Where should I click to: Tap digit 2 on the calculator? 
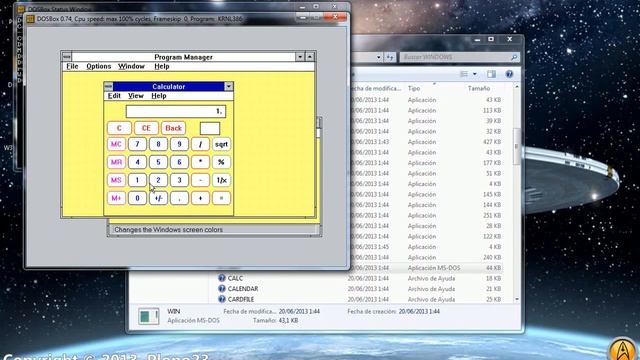(158, 180)
